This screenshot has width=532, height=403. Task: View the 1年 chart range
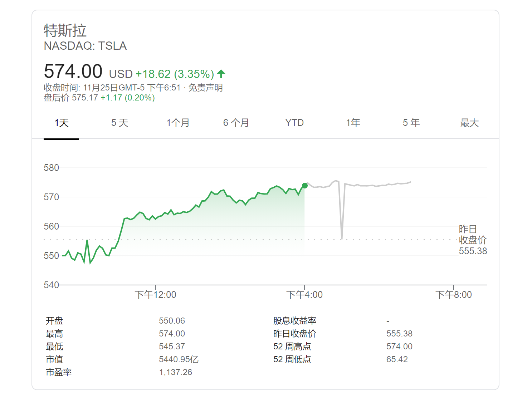[x=353, y=123]
